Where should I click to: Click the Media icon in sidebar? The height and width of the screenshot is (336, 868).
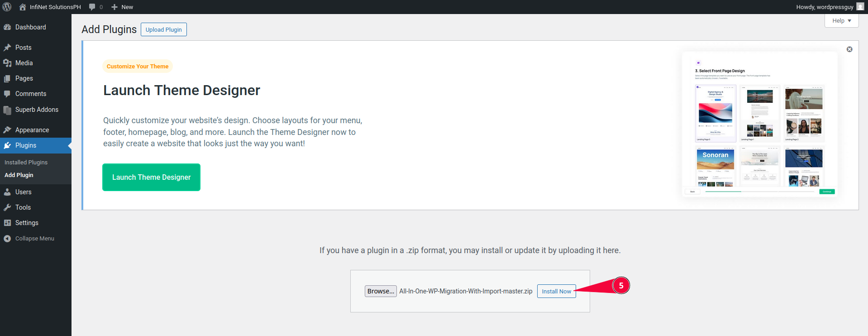[7, 63]
